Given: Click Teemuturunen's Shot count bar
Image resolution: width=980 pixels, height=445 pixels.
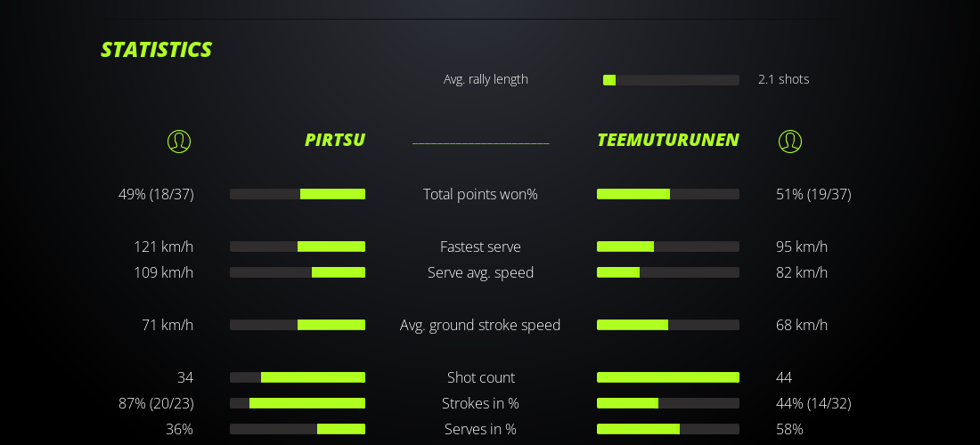Looking at the screenshot, I should point(668,377).
